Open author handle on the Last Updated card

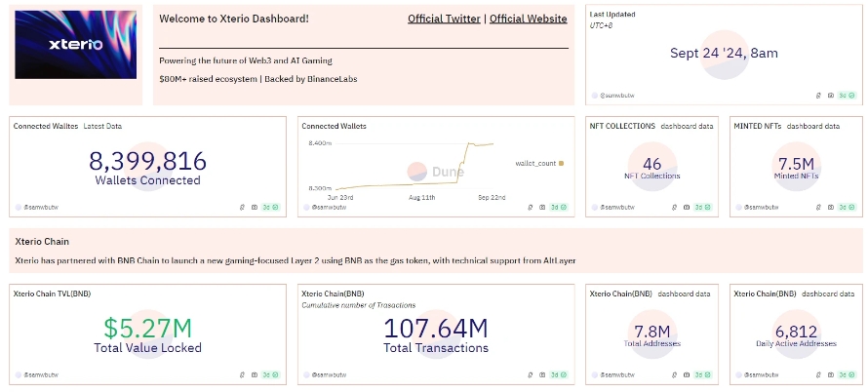(x=616, y=96)
